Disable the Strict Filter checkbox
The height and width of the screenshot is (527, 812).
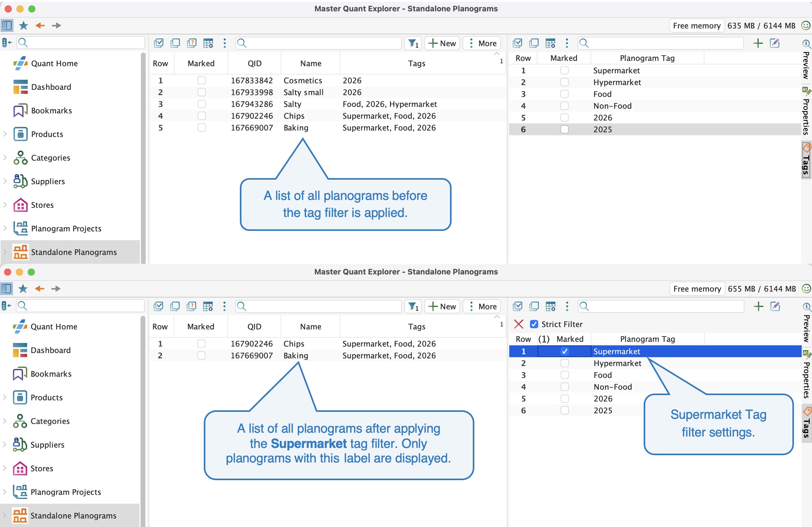(x=534, y=324)
